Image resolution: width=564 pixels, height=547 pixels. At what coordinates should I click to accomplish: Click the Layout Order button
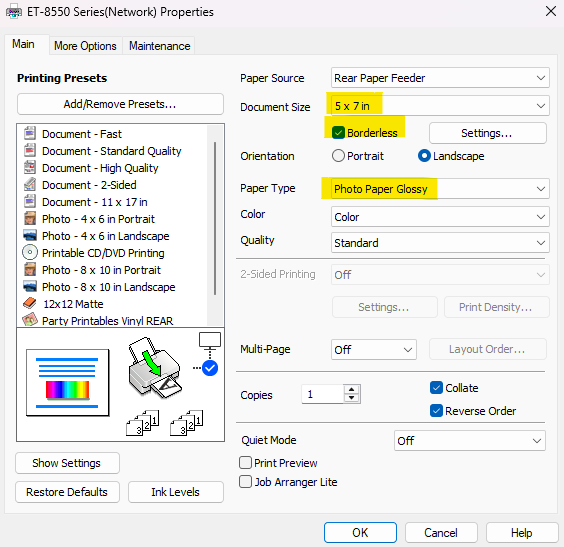point(487,349)
